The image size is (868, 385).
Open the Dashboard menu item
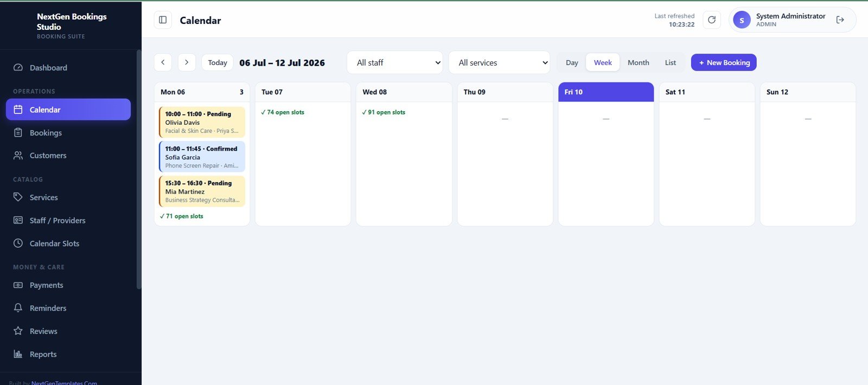[x=68, y=68]
